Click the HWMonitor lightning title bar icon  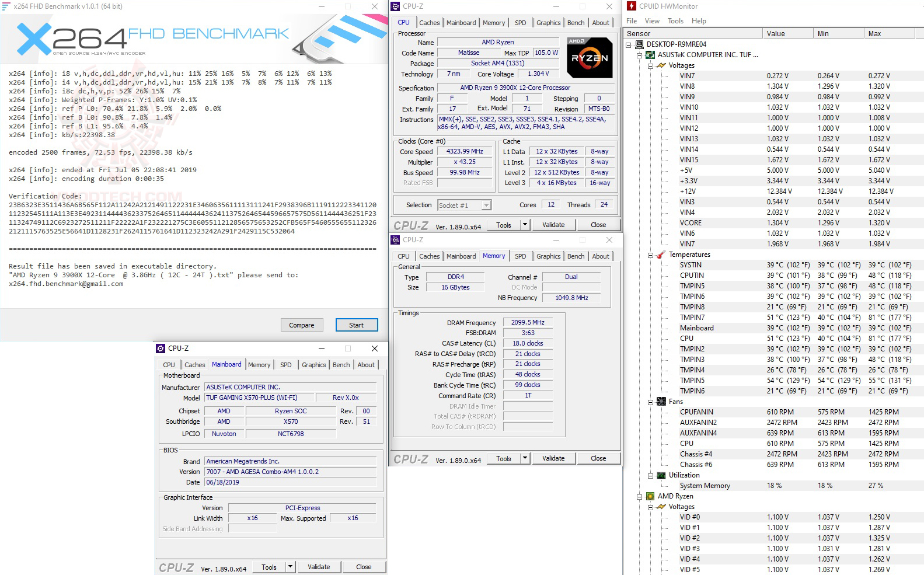tap(632, 6)
